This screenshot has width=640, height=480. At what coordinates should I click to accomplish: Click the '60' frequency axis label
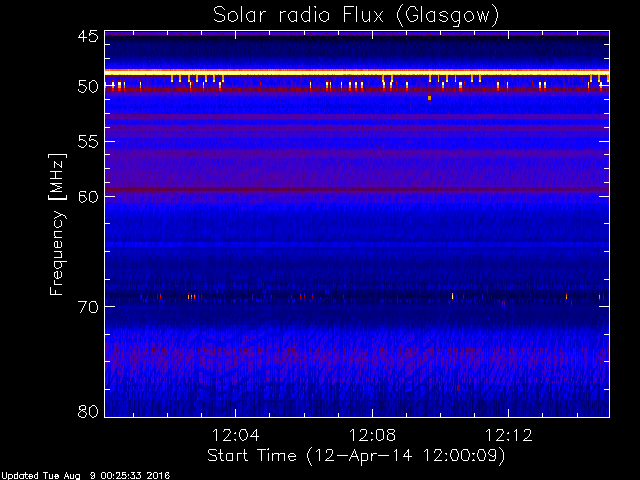88,196
